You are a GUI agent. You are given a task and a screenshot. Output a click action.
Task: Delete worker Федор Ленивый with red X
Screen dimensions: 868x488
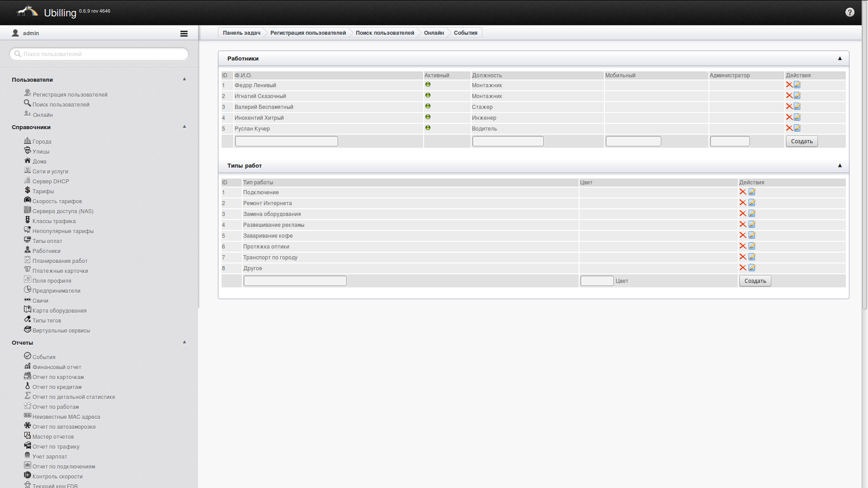click(x=789, y=85)
